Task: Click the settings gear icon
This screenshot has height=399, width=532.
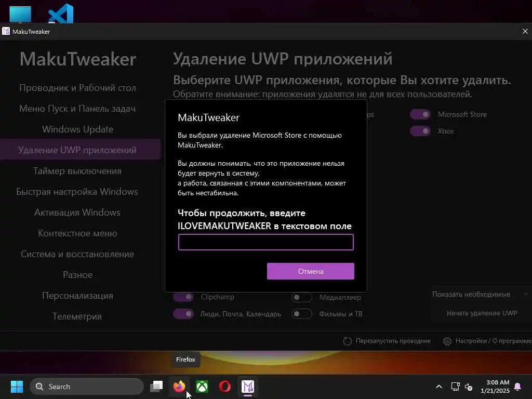Action: tap(447, 341)
